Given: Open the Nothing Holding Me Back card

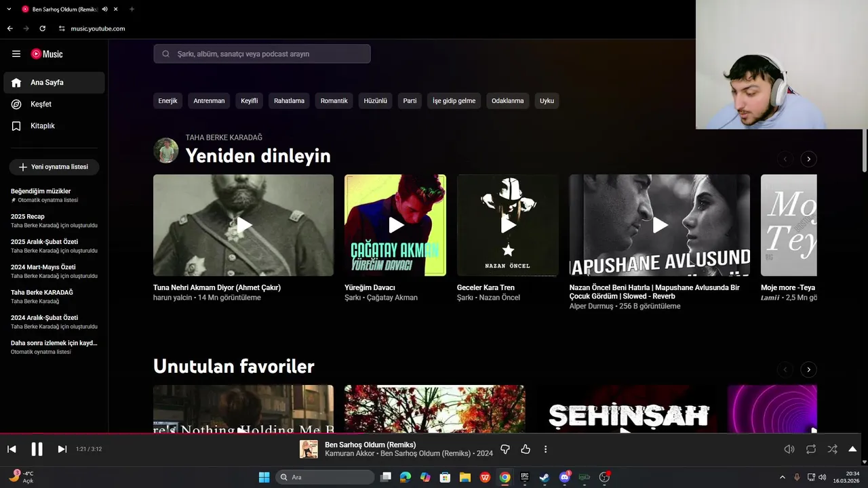Looking at the screenshot, I should 243,409.
